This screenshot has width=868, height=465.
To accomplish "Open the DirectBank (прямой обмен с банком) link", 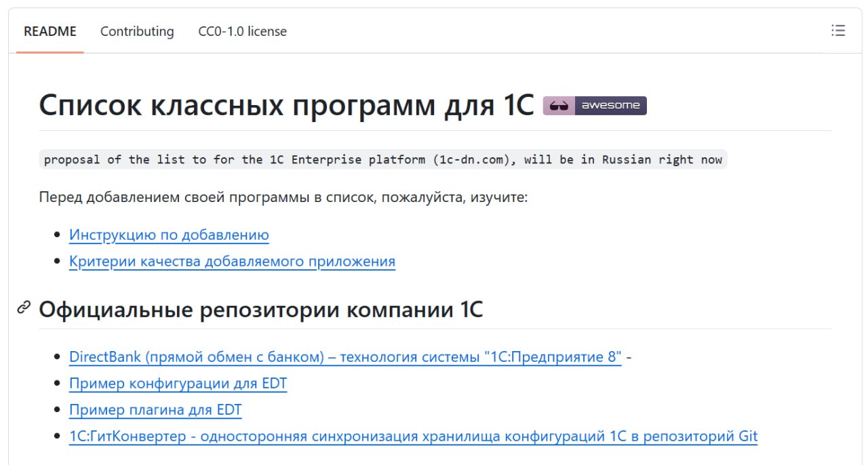I will tap(345, 357).
